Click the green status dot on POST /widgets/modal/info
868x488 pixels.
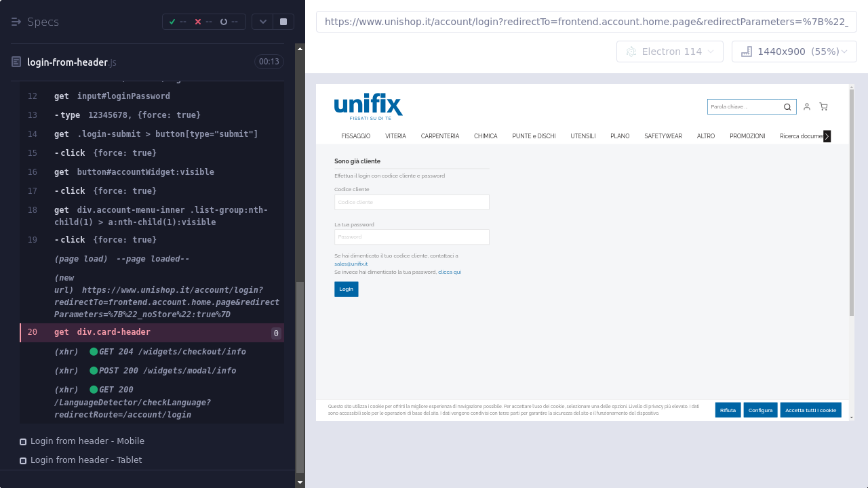click(94, 371)
